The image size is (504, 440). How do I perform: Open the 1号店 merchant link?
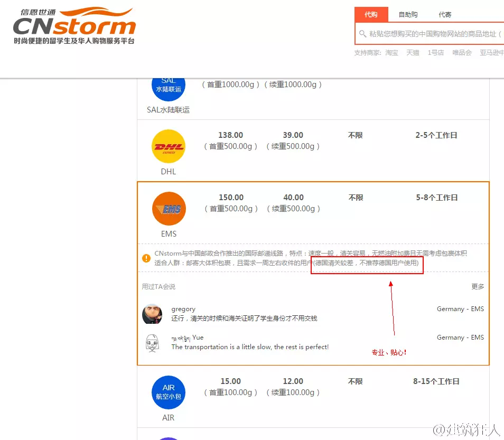435,53
